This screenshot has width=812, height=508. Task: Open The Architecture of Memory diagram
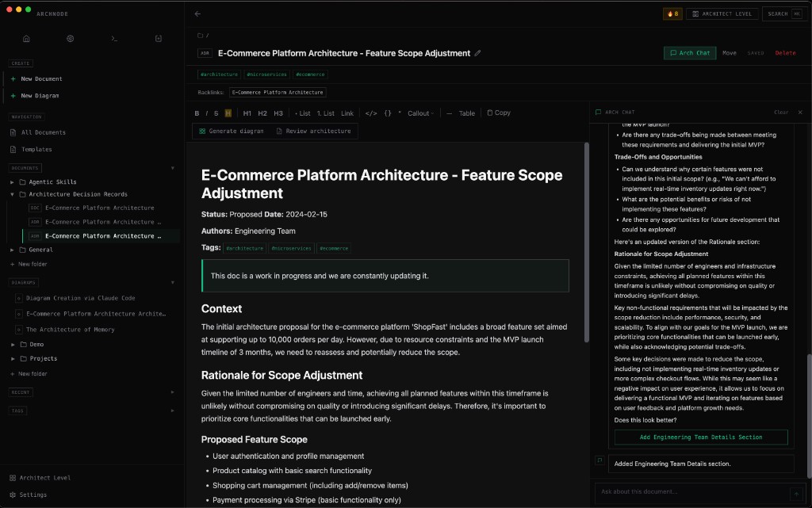click(x=70, y=330)
